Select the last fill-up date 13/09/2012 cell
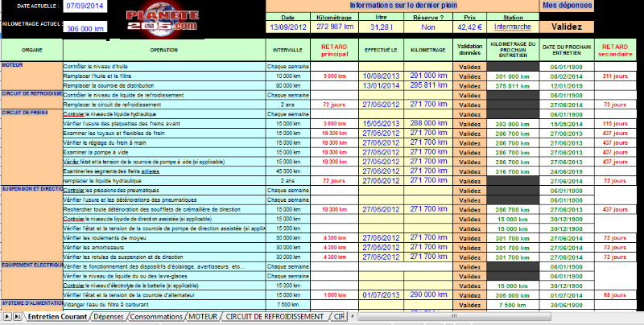 [x=288, y=27]
